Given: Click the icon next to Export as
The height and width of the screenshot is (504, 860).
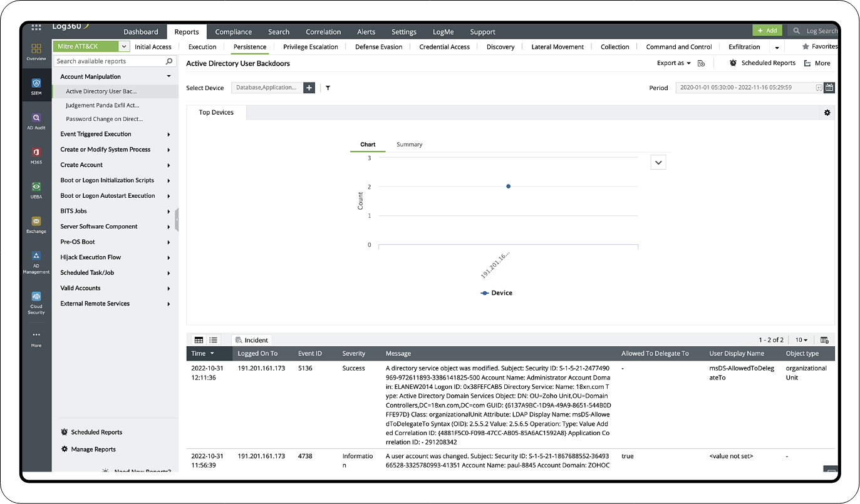Looking at the screenshot, I should tap(702, 63).
